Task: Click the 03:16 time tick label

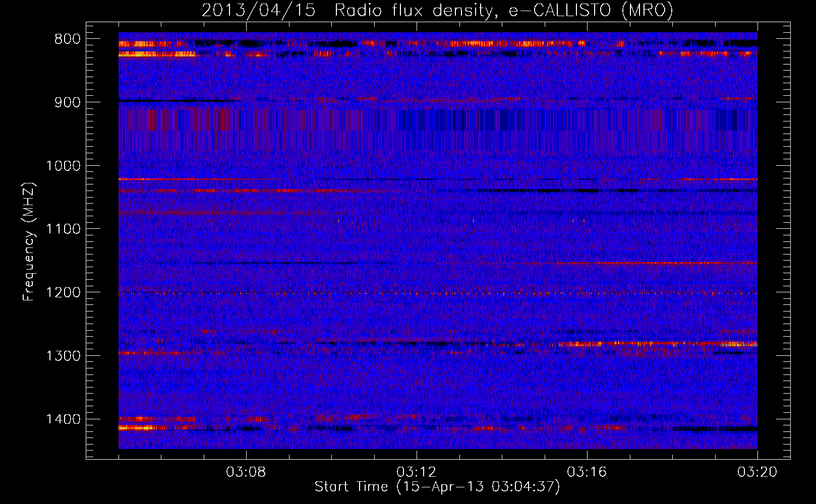Action: pyautogui.click(x=587, y=472)
